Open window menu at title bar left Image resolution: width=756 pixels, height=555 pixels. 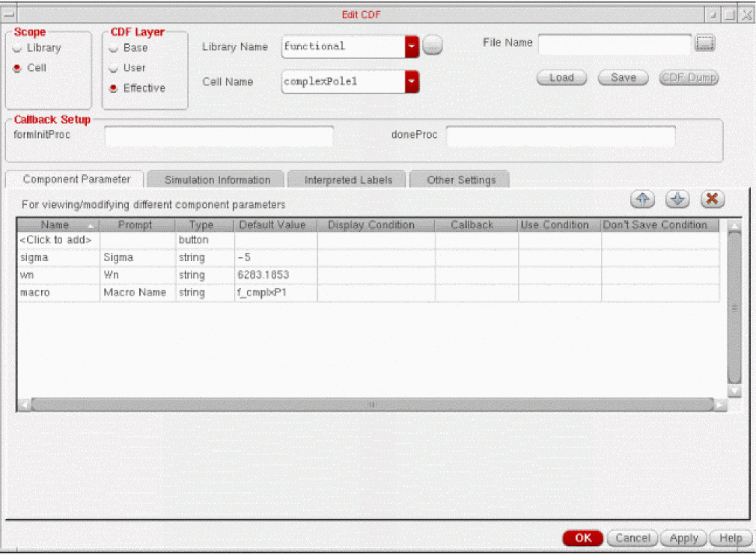(x=9, y=15)
